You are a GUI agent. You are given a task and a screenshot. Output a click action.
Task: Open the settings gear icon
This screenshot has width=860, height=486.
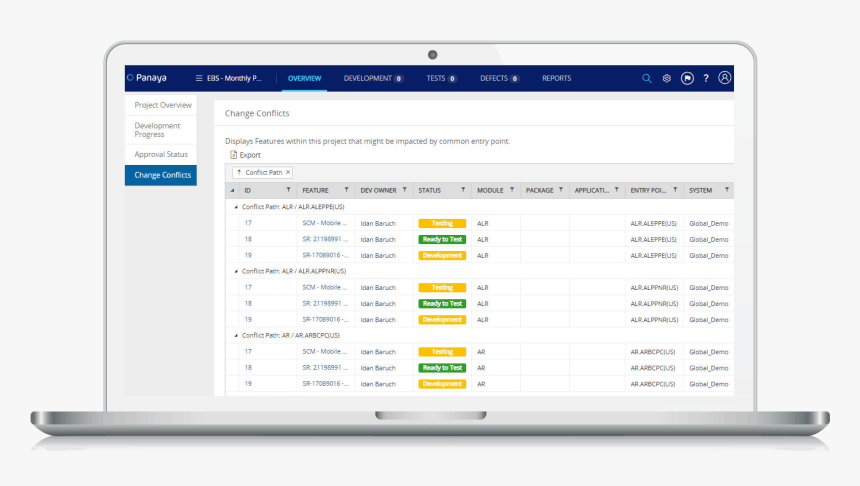coord(666,78)
